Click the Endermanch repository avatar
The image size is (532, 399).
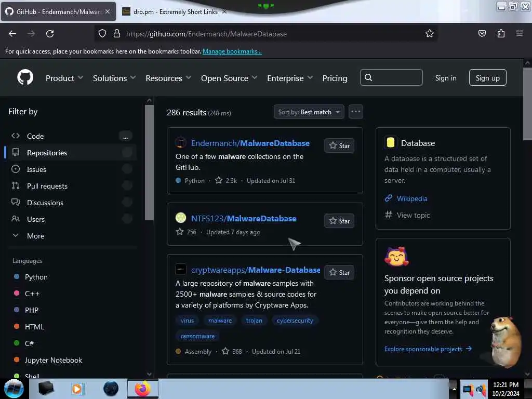click(180, 143)
